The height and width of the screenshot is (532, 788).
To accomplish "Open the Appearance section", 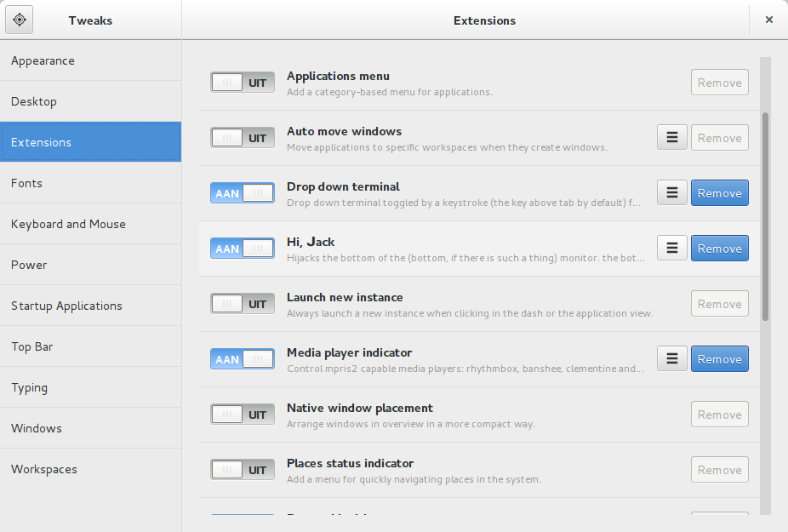I will pos(90,60).
